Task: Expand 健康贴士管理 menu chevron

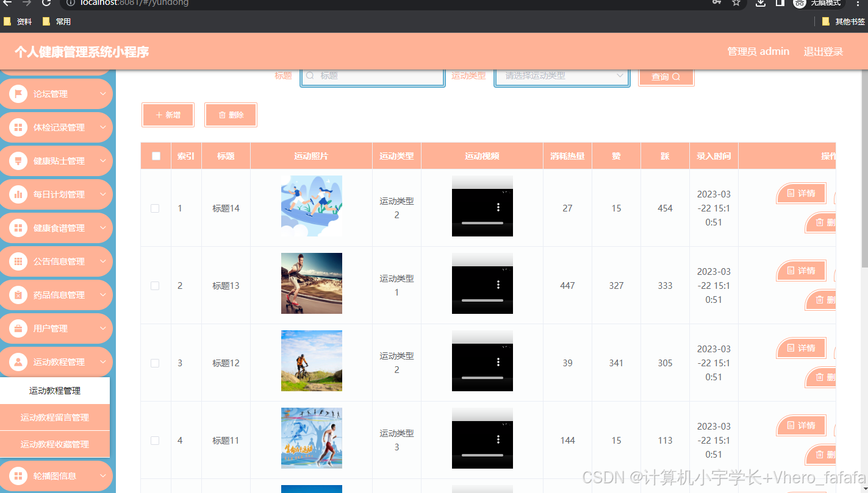Action: pos(103,161)
